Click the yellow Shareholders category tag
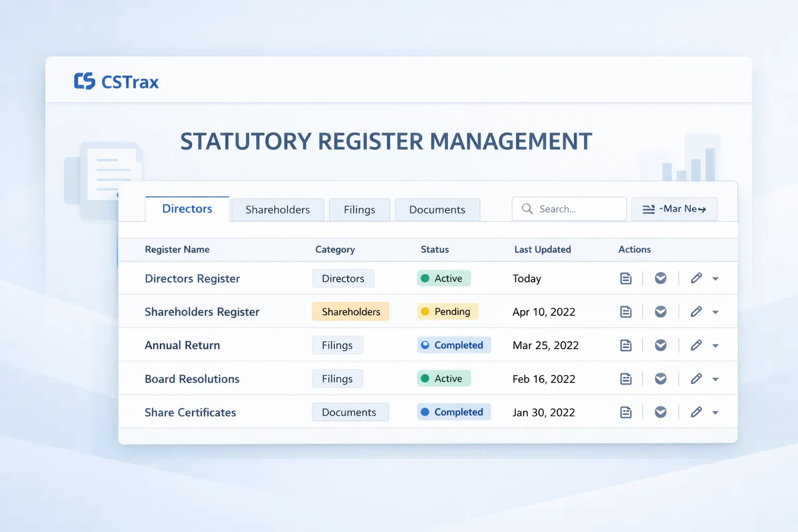This screenshot has height=532, width=798. click(x=351, y=312)
